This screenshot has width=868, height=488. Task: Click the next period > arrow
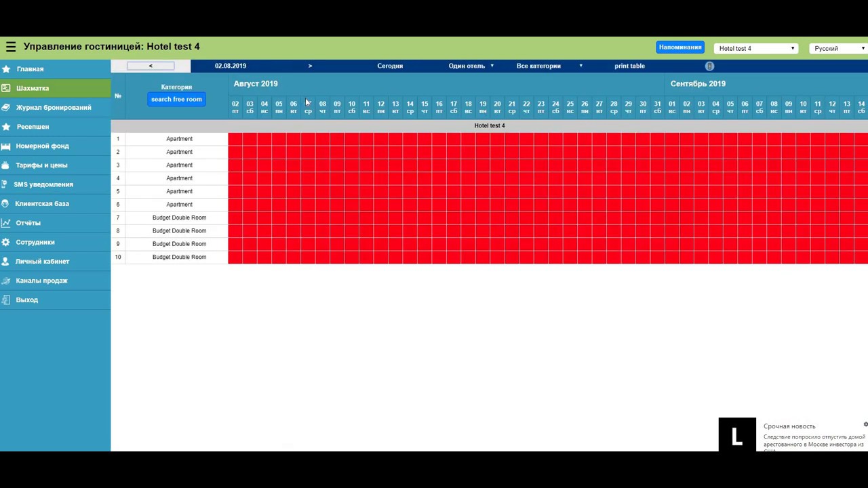[310, 66]
